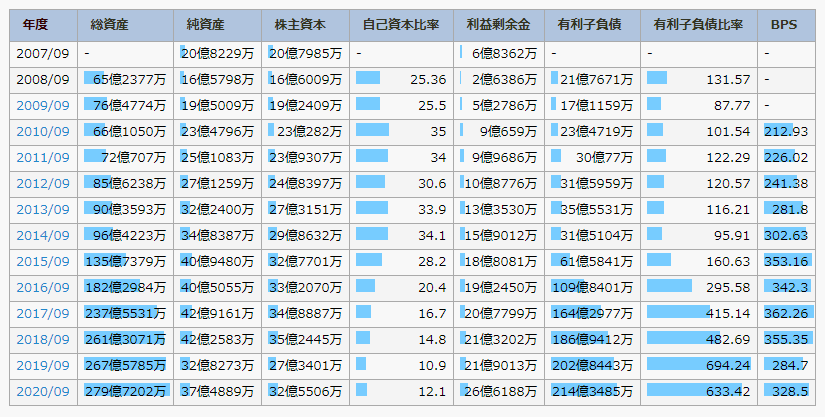Select shareholder equity value 23億282万
Viewport: 825px width, 417px height.
(309, 131)
